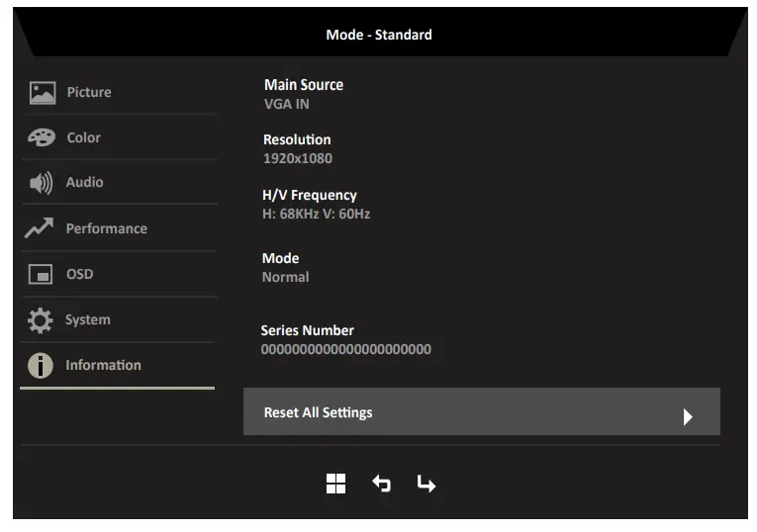Choose Reset All Settings
The height and width of the screenshot is (532, 757).
pos(319,413)
